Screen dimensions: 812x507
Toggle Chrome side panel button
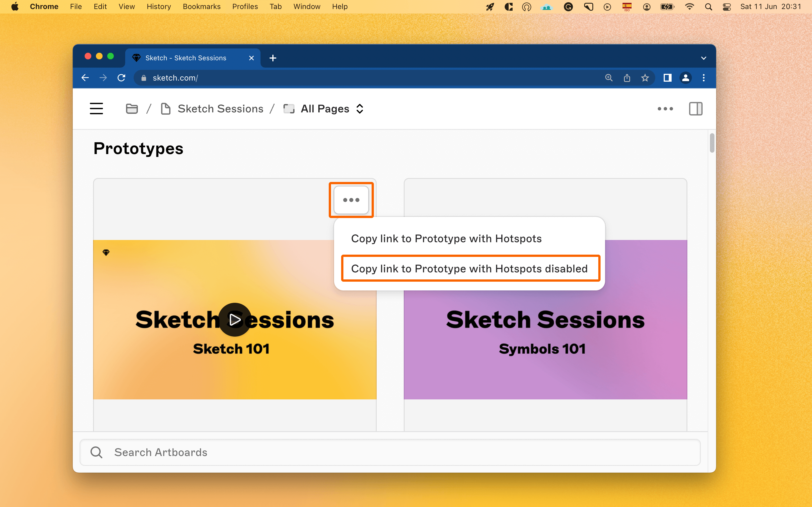pos(667,78)
